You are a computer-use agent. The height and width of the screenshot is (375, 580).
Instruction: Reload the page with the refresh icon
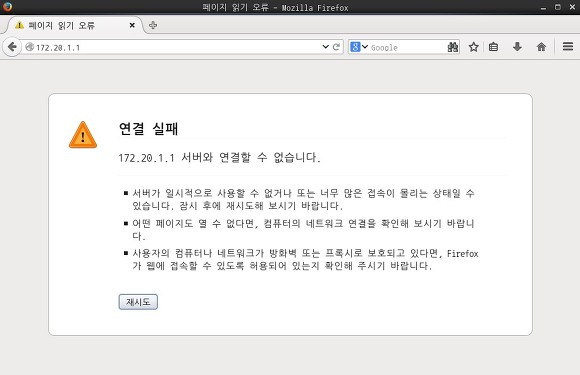336,47
